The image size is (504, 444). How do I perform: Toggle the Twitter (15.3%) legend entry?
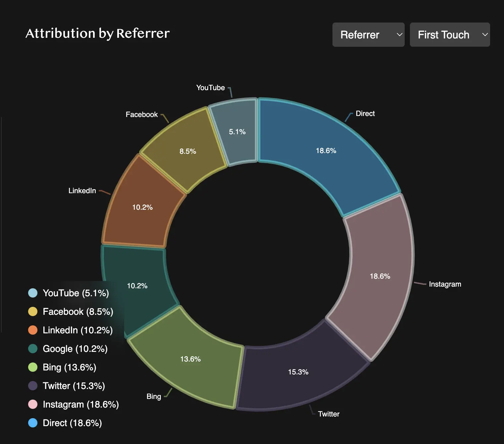(x=67, y=386)
